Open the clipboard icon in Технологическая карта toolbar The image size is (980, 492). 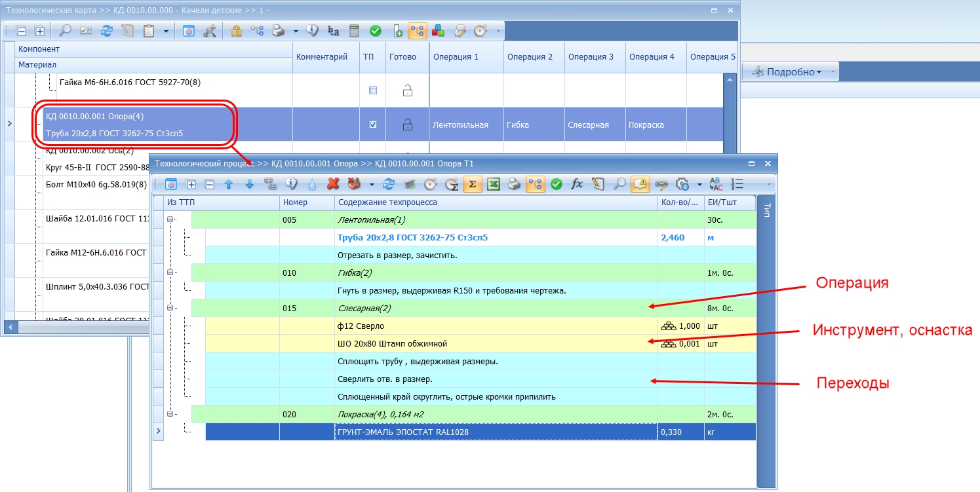(148, 31)
